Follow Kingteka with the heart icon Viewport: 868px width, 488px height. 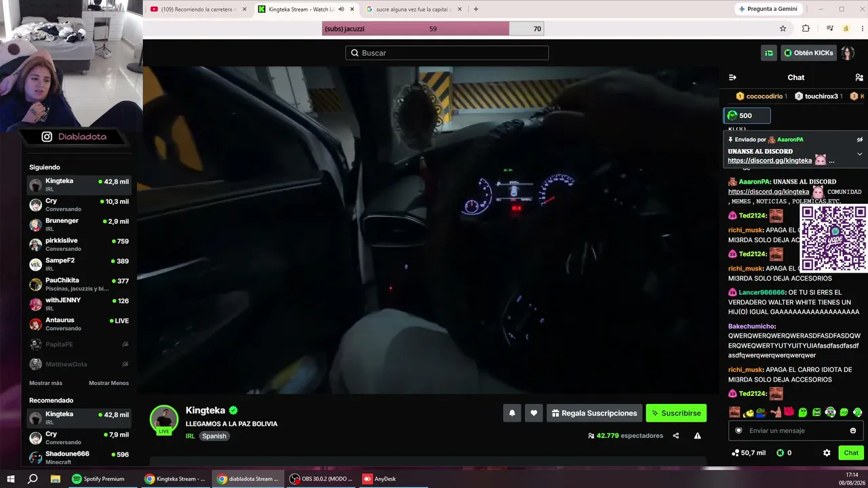click(x=534, y=413)
